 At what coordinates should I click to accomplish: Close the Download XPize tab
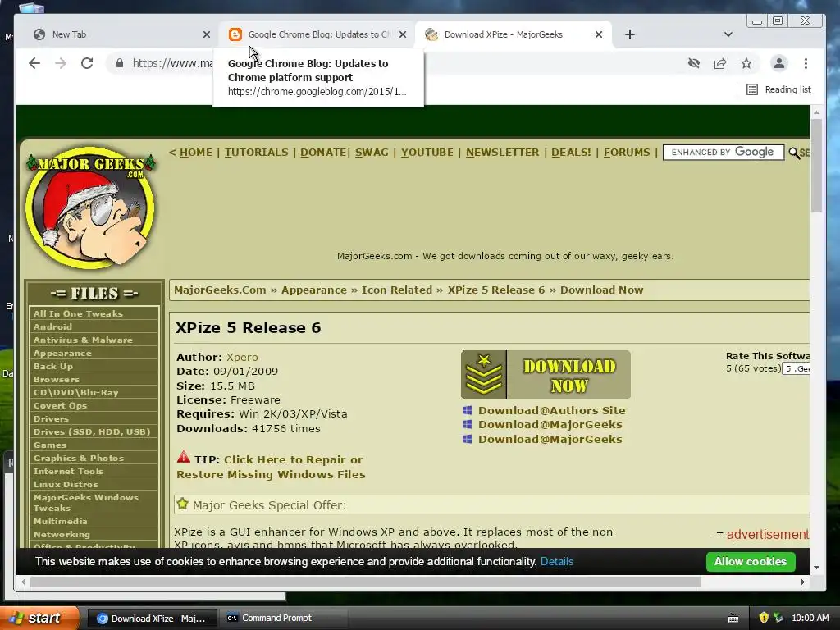[599, 34]
